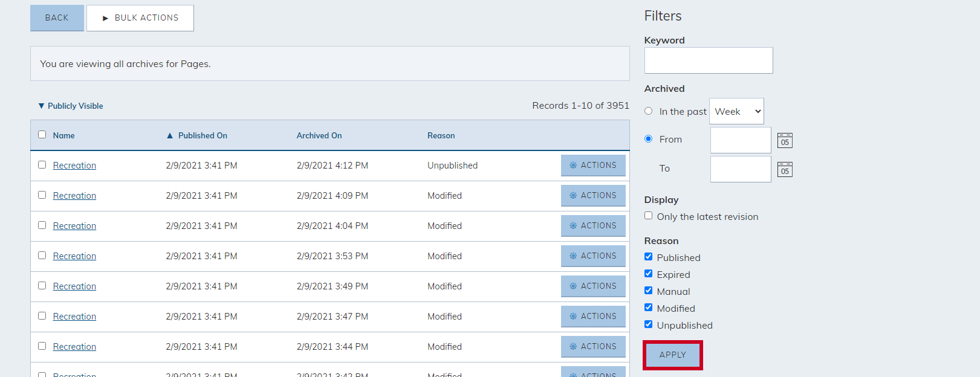The width and height of the screenshot is (980, 377).
Task: Check the row archived at 3:49 PM
Action: tap(42, 286)
